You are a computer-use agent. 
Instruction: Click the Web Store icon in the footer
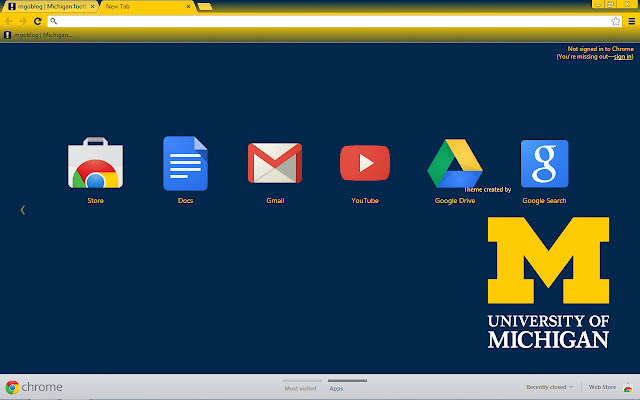pos(628,387)
